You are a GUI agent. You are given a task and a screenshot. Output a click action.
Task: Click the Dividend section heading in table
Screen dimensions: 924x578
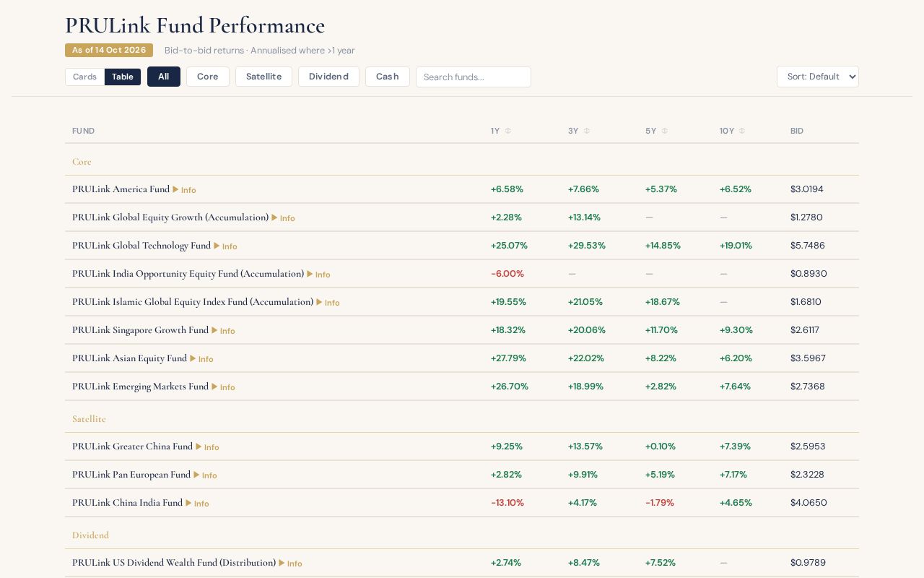90,535
